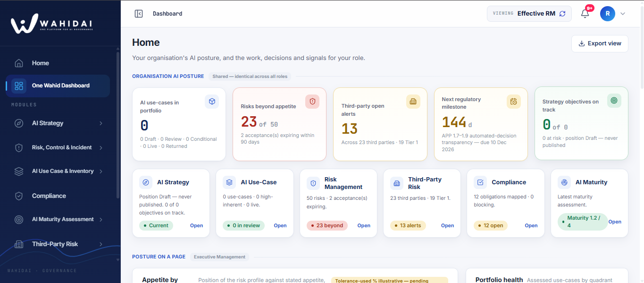Expand Risk, Control & Incident chevron
Screen dimensions: 644x283
[101, 148]
